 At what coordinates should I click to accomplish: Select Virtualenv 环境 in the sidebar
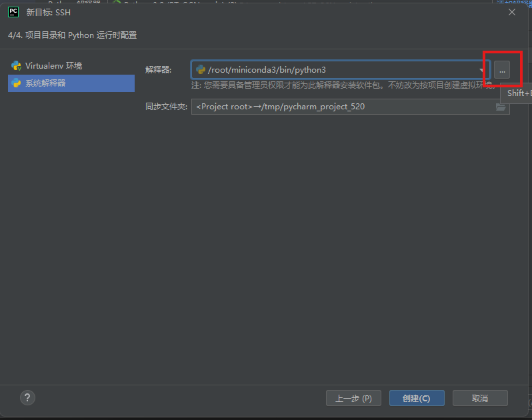click(x=71, y=66)
